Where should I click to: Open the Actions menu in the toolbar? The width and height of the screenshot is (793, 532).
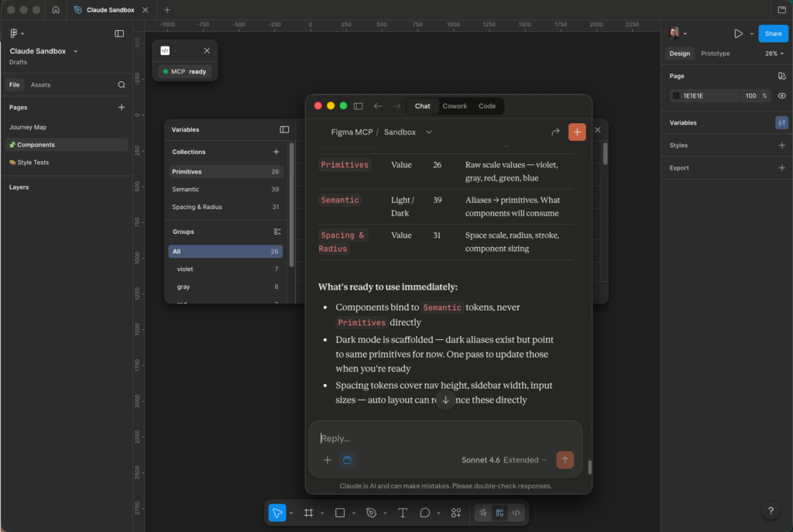455,512
